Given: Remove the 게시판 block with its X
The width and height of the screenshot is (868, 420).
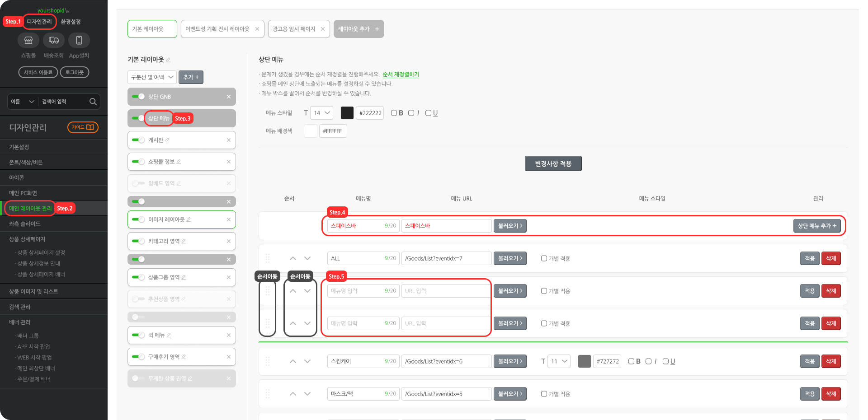Looking at the screenshot, I should [x=229, y=140].
